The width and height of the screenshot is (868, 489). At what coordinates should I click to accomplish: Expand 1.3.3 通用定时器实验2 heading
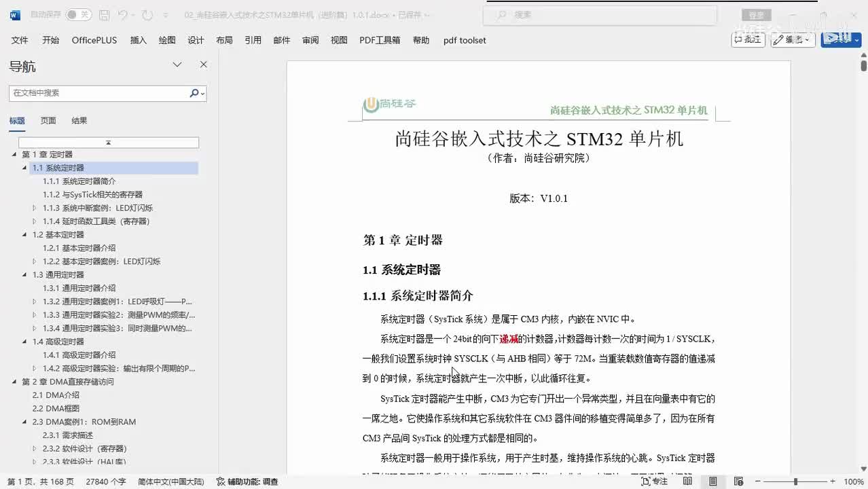pyautogui.click(x=35, y=314)
